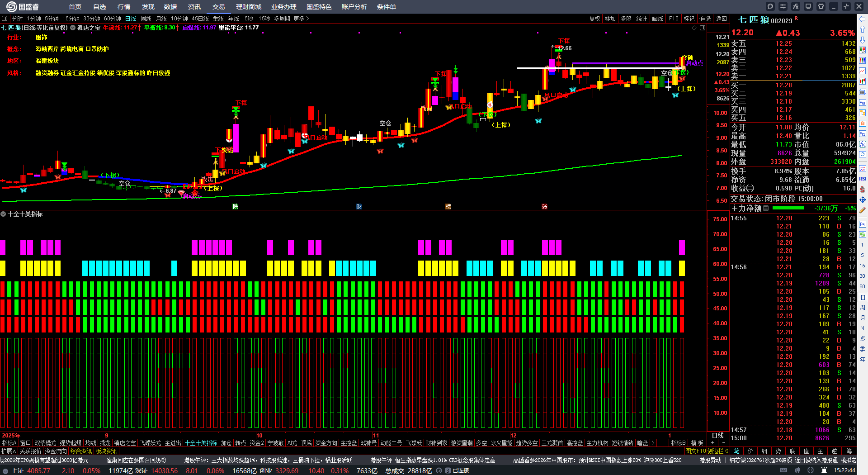Toggle the small square icon above price axis
This screenshot has height=475, width=868.
(x=703, y=28)
